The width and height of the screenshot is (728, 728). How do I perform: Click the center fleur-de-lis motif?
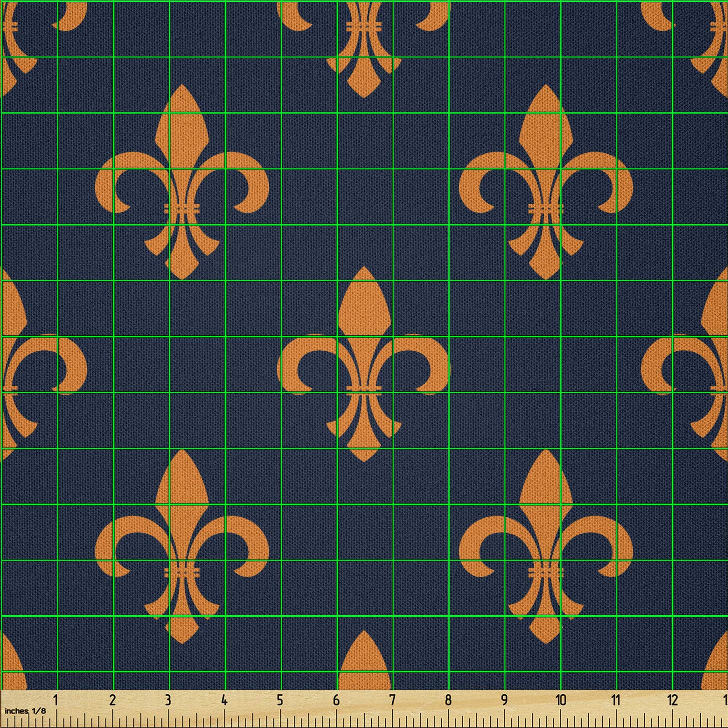(364, 364)
